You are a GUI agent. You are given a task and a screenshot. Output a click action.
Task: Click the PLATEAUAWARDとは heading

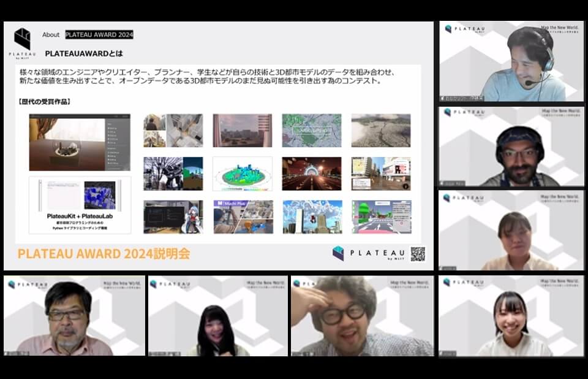tap(84, 54)
